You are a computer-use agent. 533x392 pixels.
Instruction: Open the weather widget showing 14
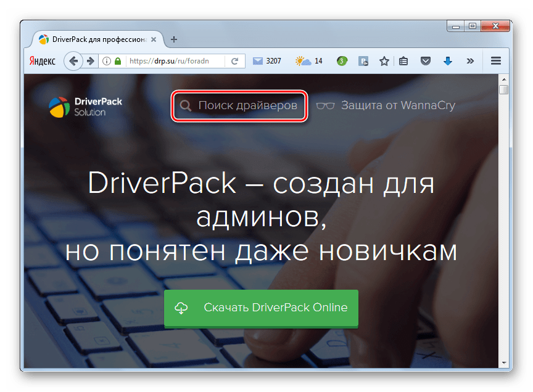point(309,61)
